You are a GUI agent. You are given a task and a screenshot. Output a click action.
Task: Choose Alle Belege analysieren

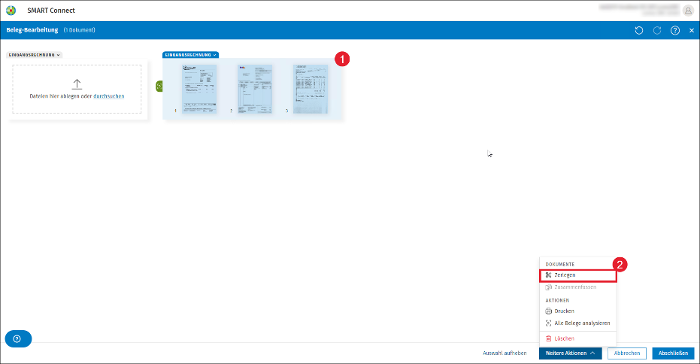point(578,323)
